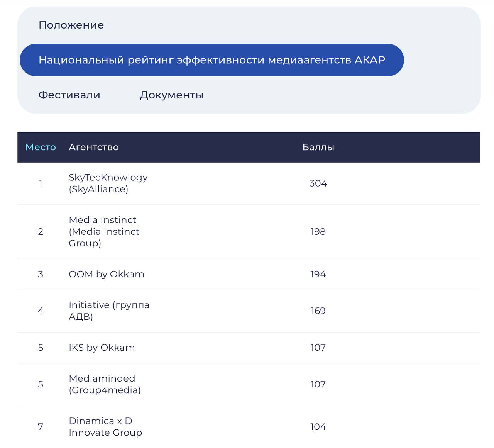This screenshot has height=448, width=494.
Task: Click IKS by Okkam agency name
Action: click(x=102, y=348)
